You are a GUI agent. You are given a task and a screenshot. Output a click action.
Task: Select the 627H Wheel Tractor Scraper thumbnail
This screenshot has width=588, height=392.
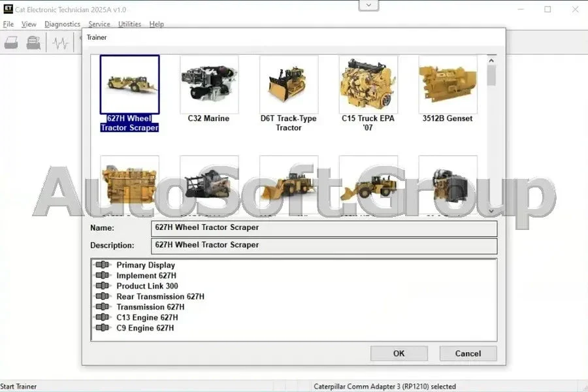pos(129,84)
